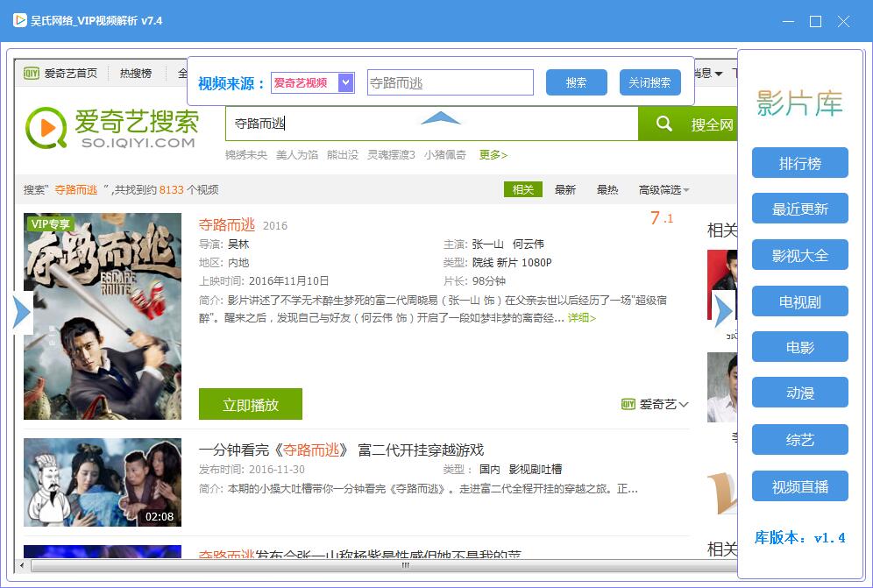The image size is (873, 588).
Task: Click the 熊出没 suggested keyword
Action: [x=343, y=155]
